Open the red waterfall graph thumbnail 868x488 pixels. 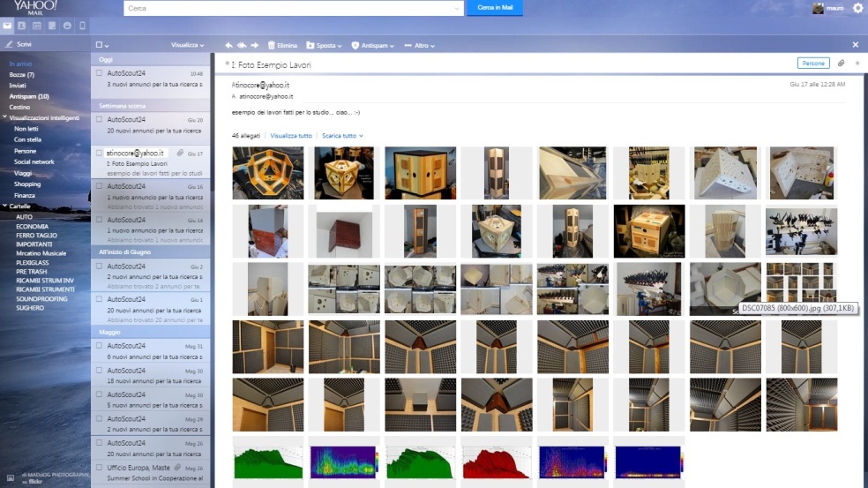tap(497, 462)
